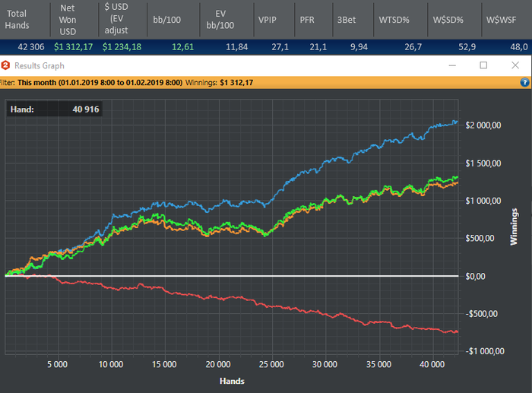Screen dimensions: 532x393
Task: Click the Hands x-axis title
Action: pos(232,381)
